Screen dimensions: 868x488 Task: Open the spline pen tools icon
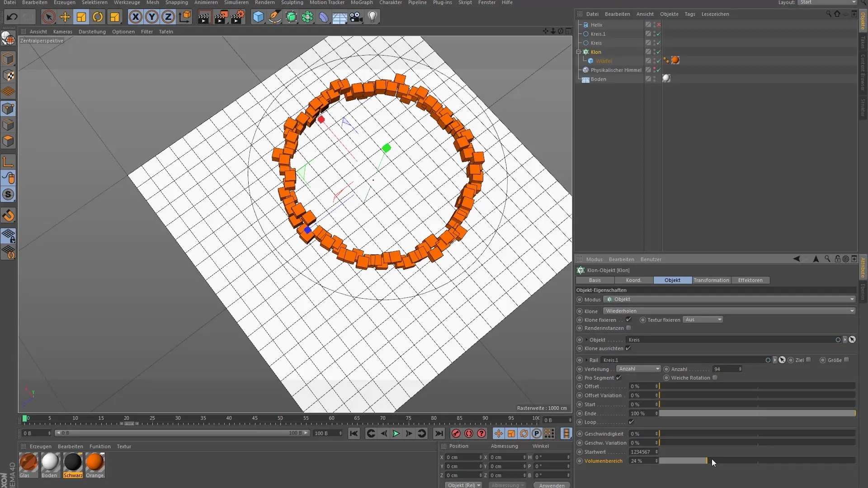coord(274,17)
